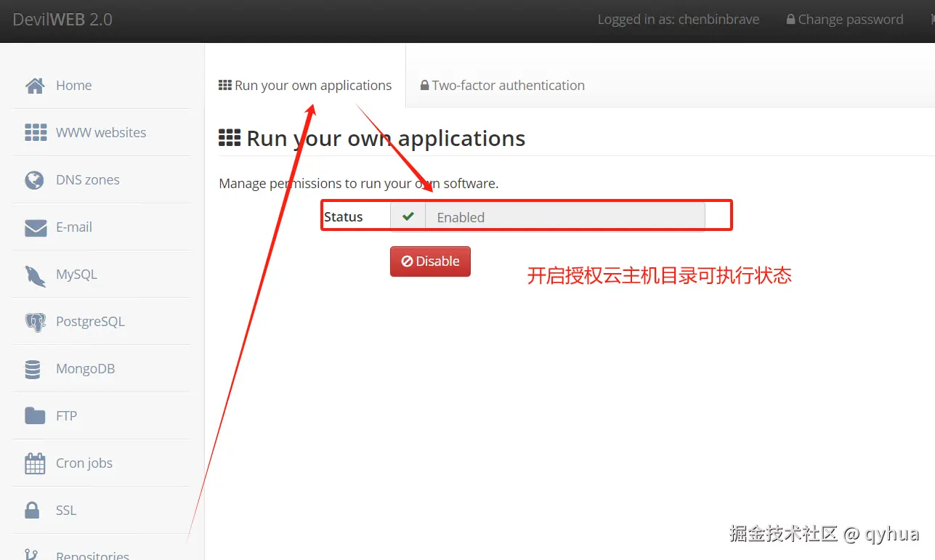
Task: Click the DNS zones globe icon
Action: pyautogui.click(x=34, y=180)
